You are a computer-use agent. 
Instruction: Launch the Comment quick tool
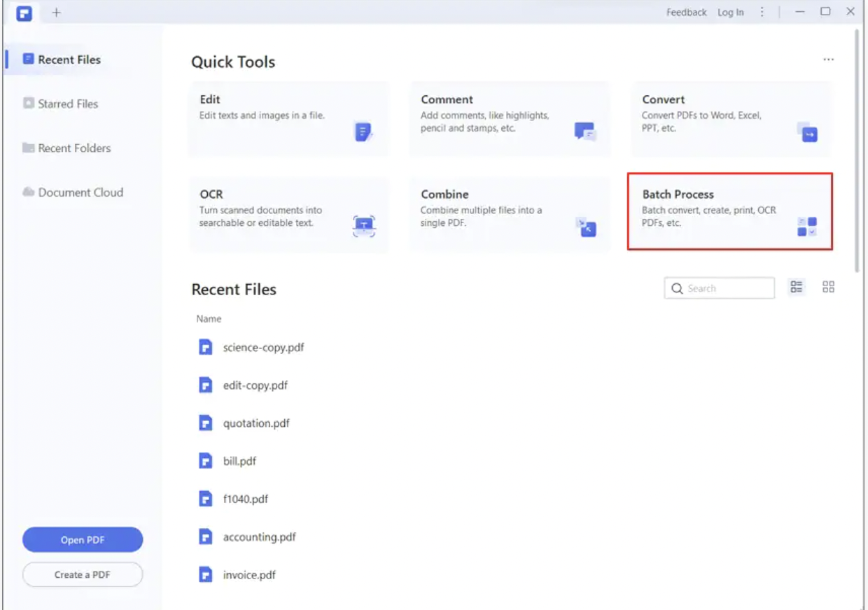[x=510, y=118]
